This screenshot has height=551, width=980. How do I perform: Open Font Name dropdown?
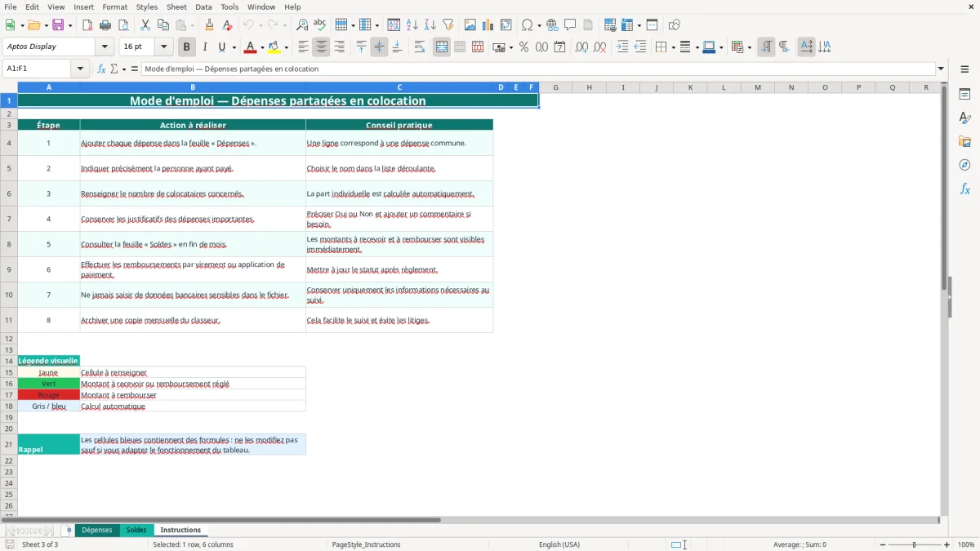(x=105, y=47)
